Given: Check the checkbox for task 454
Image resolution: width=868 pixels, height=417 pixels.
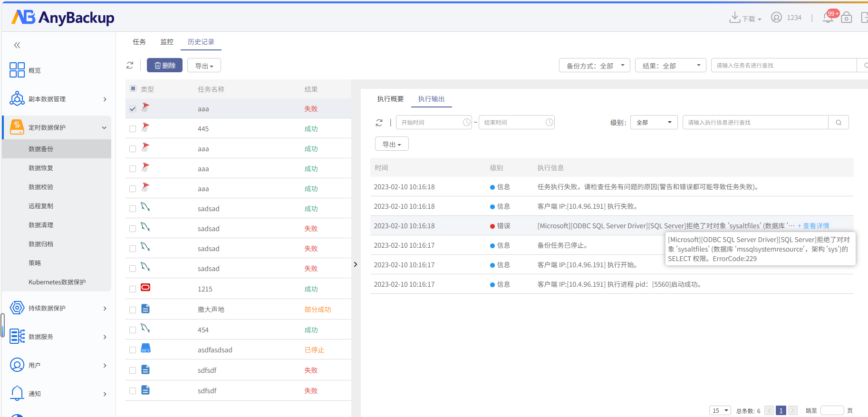Looking at the screenshot, I should [133, 330].
